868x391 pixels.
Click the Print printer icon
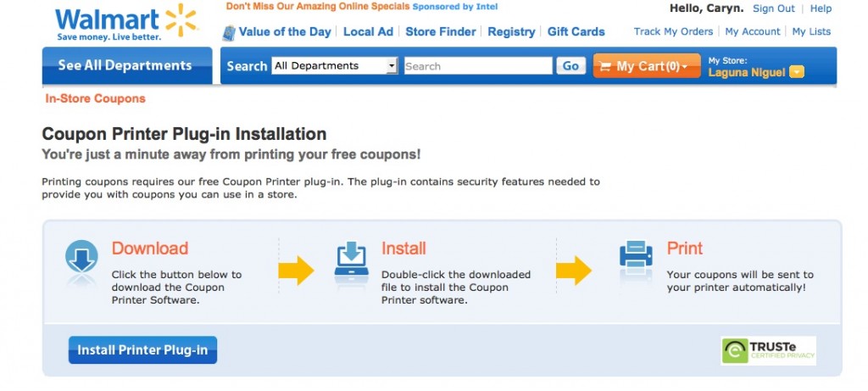tap(636, 258)
